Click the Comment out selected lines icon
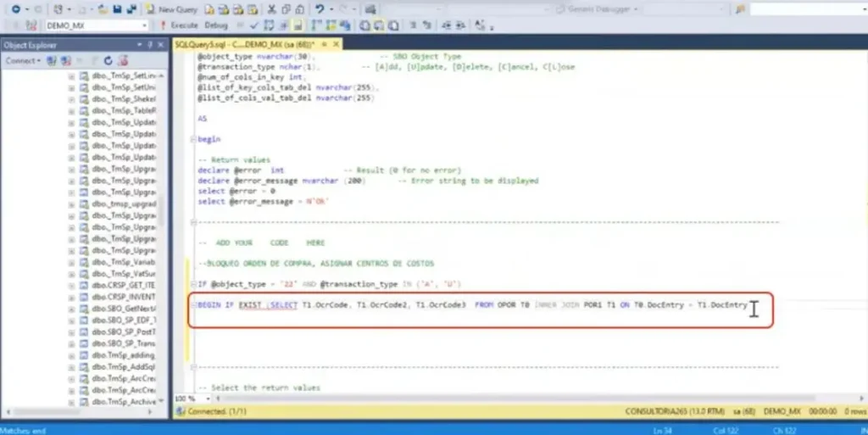Image resolution: width=868 pixels, height=435 pixels. (413, 25)
